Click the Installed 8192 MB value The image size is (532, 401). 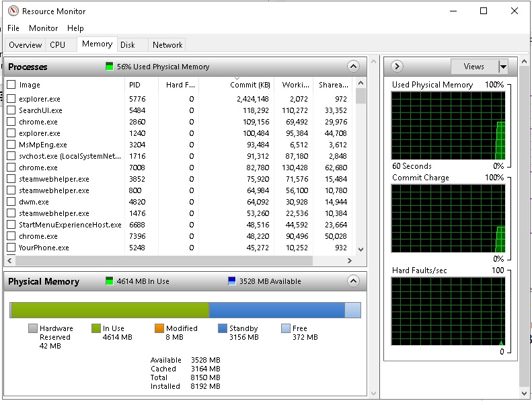pyautogui.click(x=205, y=386)
